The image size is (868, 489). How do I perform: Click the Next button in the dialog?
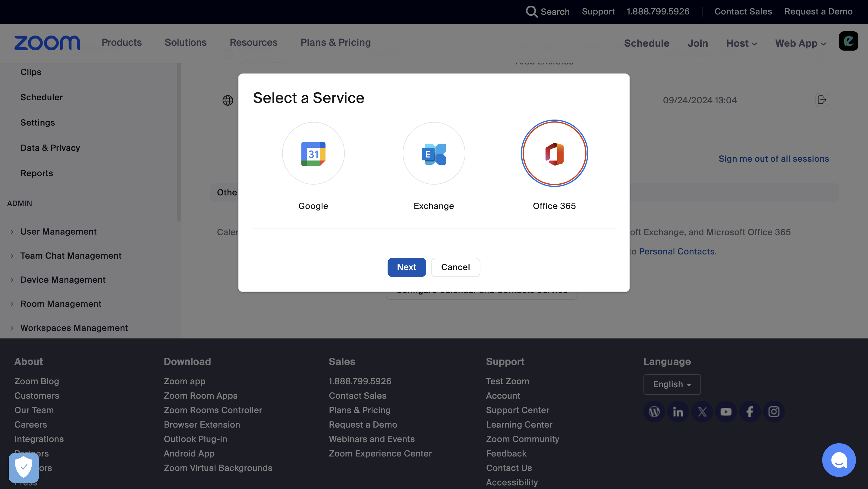(406, 267)
